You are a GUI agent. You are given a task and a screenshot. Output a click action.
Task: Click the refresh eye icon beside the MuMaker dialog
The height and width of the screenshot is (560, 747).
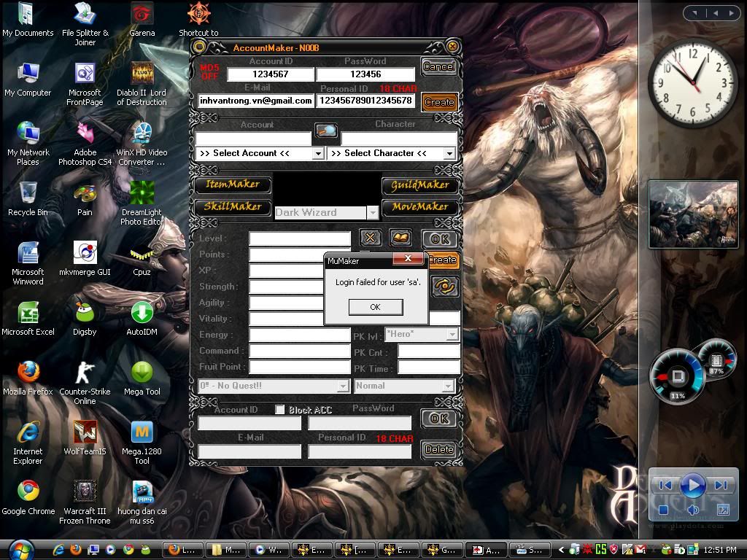coord(445,286)
